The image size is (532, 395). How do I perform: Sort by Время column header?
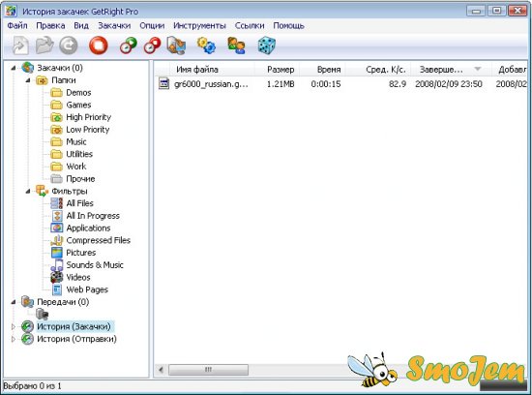tap(323, 70)
